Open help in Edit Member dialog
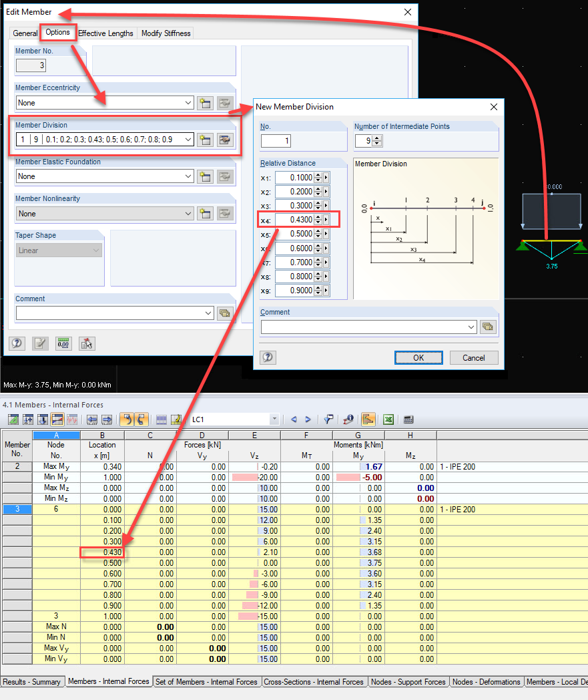588x700 pixels. [17, 343]
